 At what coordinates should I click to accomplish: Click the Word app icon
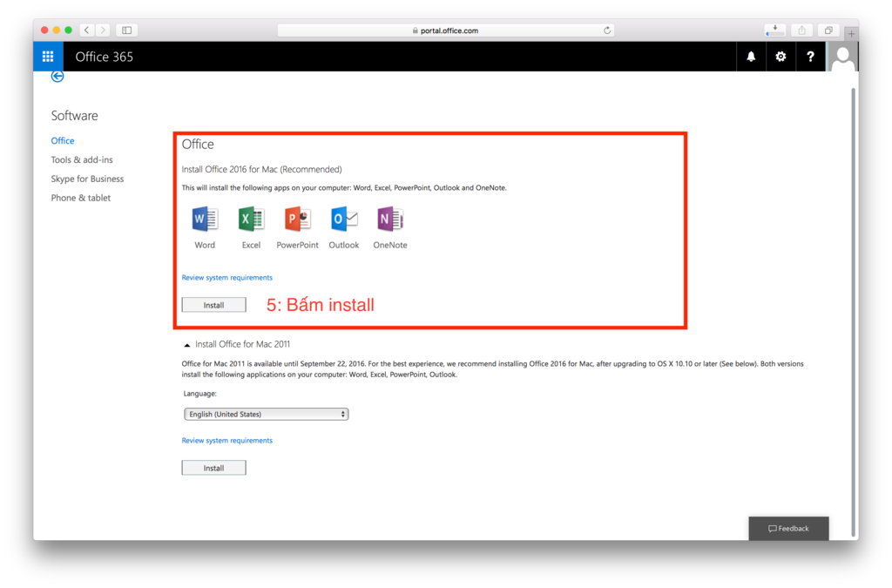coord(205,220)
